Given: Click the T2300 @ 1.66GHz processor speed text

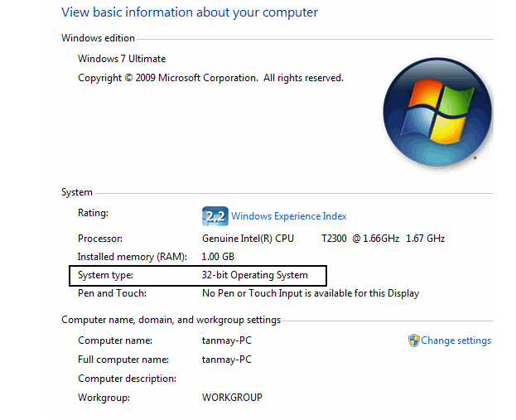Looking at the screenshot, I should click(360, 239).
